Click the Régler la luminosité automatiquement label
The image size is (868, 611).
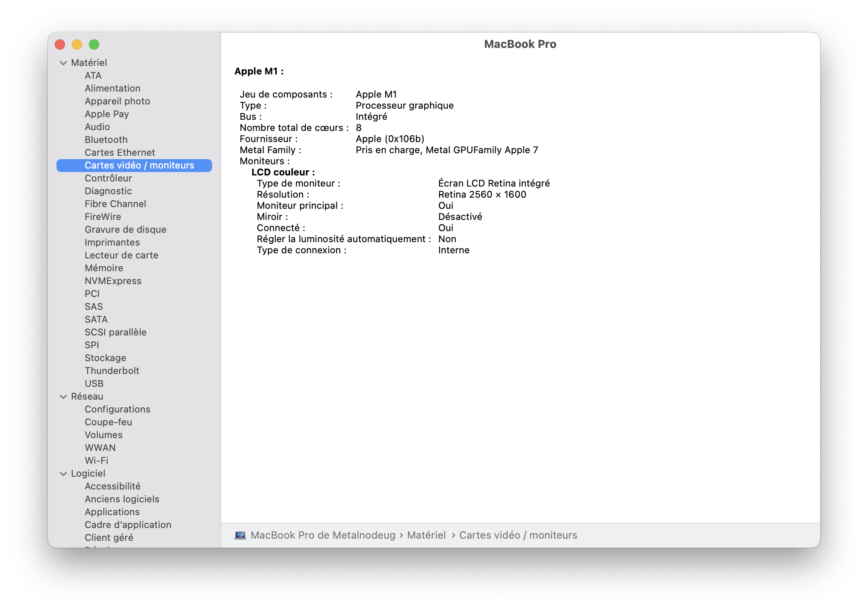(344, 239)
